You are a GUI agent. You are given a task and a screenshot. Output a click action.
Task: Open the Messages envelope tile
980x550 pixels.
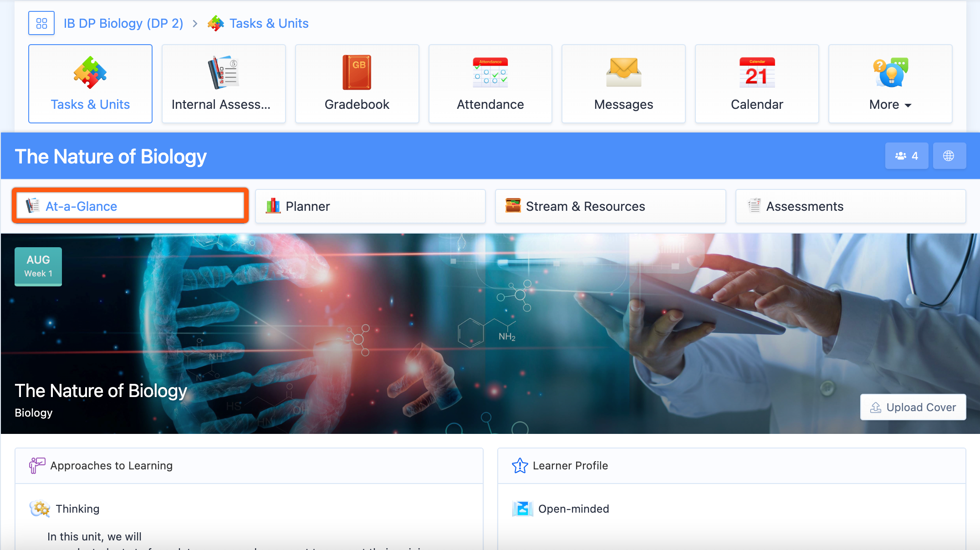[623, 84]
